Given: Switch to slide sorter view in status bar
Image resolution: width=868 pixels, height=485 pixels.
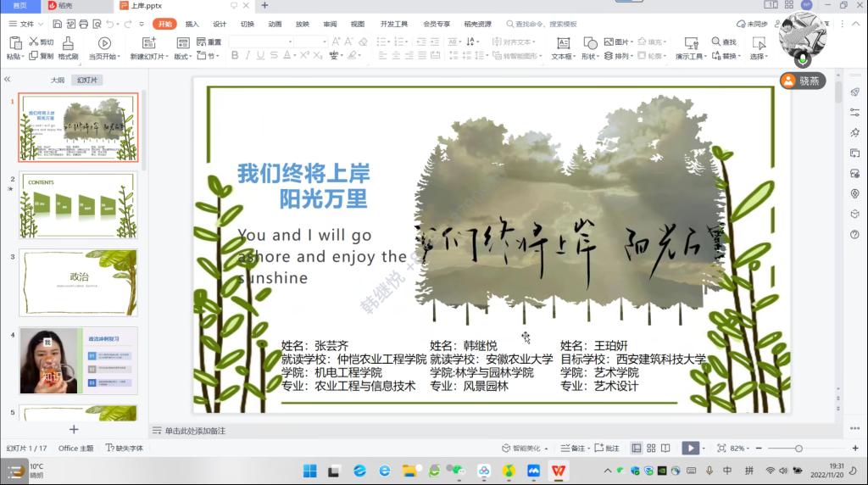Looking at the screenshot, I should coord(651,448).
